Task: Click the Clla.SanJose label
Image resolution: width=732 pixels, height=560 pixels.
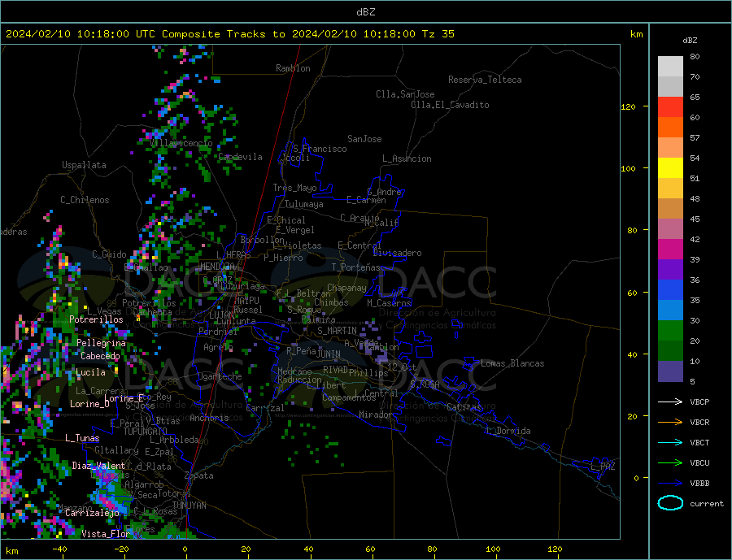Action: click(405, 94)
